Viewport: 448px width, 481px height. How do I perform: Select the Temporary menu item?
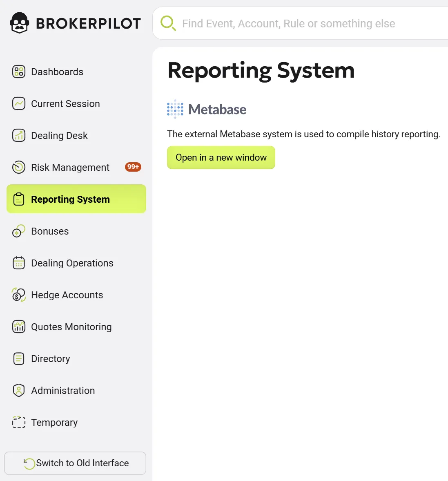[x=76, y=423]
